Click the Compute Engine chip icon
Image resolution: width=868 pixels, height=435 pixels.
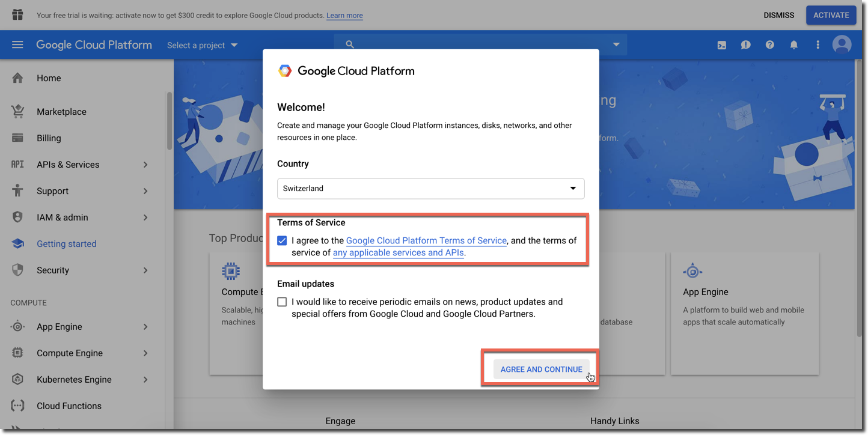point(17,353)
